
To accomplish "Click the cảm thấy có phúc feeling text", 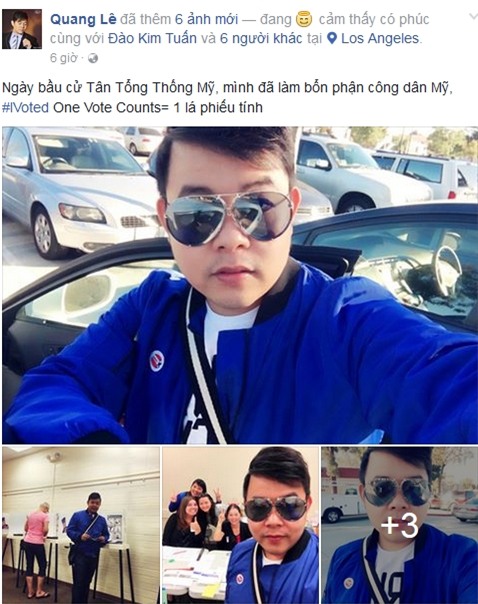I will point(374,19).
